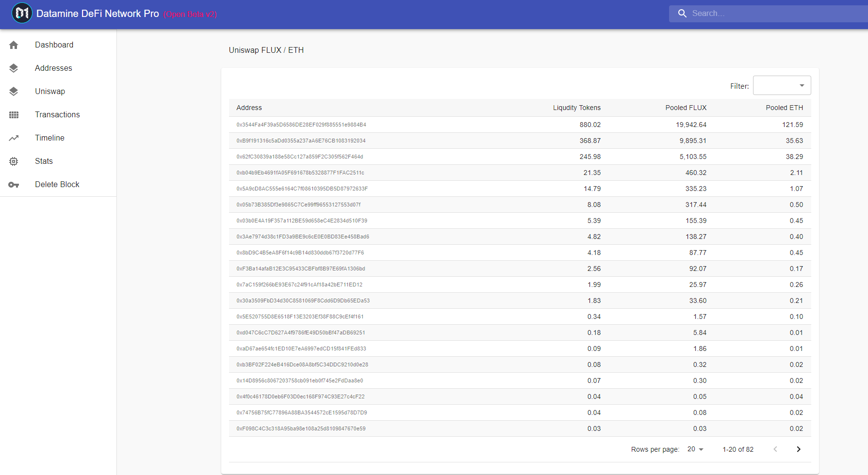This screenshot has width=868, height=475.
Task: Click the (Open Beta v2) label
Action: 190,15
